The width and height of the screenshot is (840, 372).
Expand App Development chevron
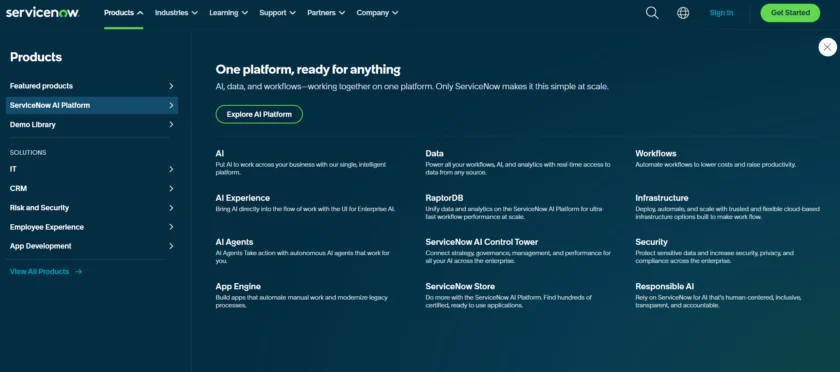click(171, 246)
